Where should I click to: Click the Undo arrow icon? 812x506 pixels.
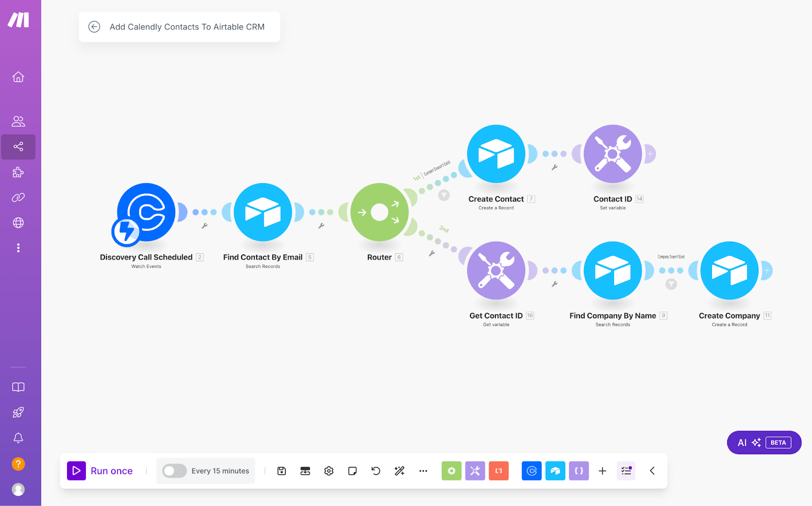point(376,471)
